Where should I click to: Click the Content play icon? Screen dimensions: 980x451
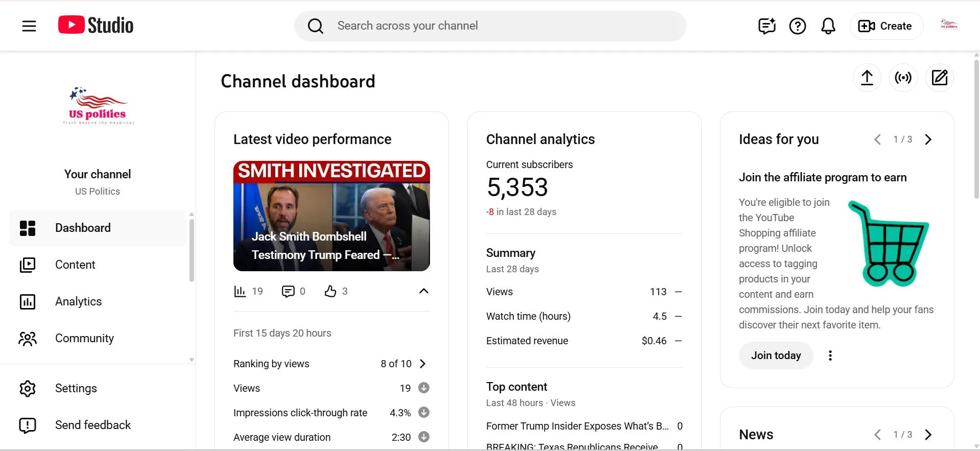coord(28,265)
